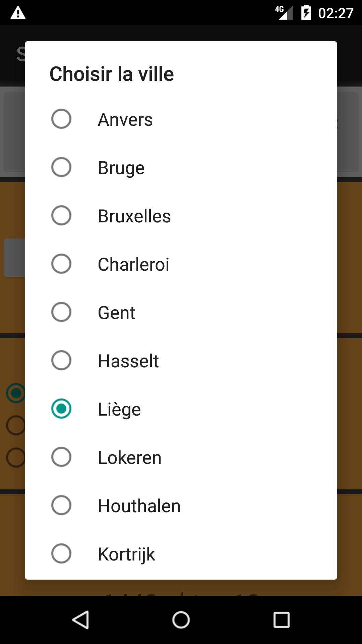Tap the Android back navigation icon
Viewport: 362px width, 644px height.
pyautogui.click(x=81, y=620)
